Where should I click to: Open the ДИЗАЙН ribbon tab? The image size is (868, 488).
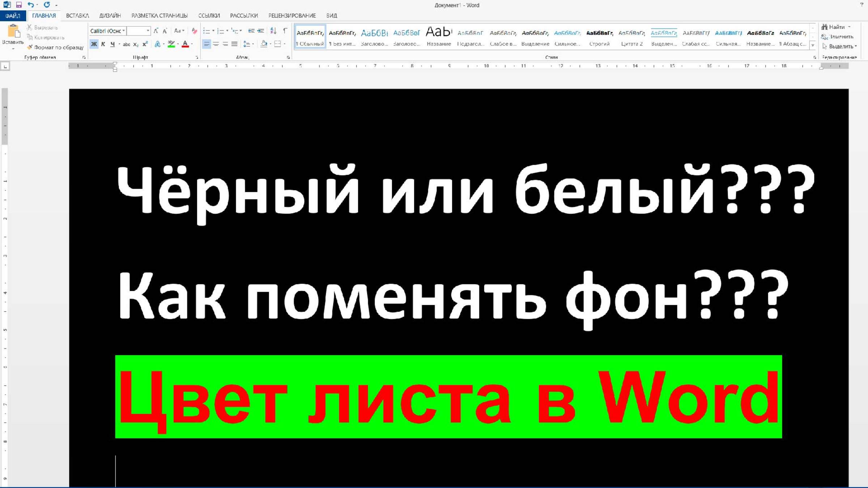[110, 16]
